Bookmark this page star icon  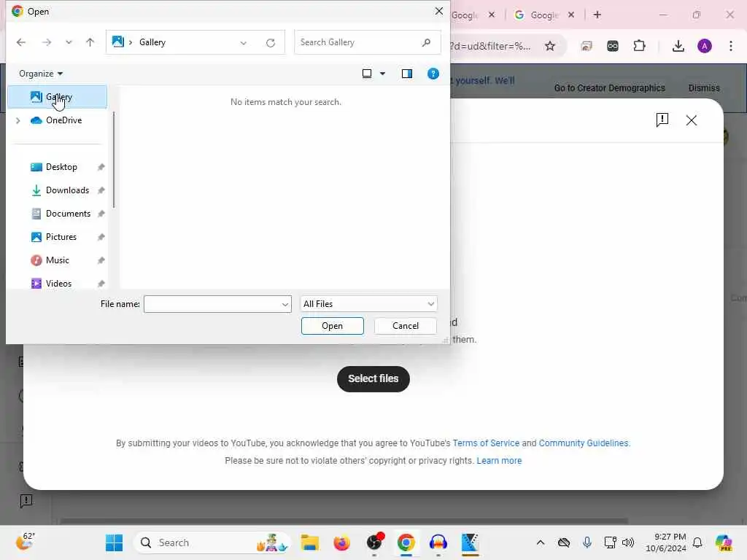(x=550, y=46)
